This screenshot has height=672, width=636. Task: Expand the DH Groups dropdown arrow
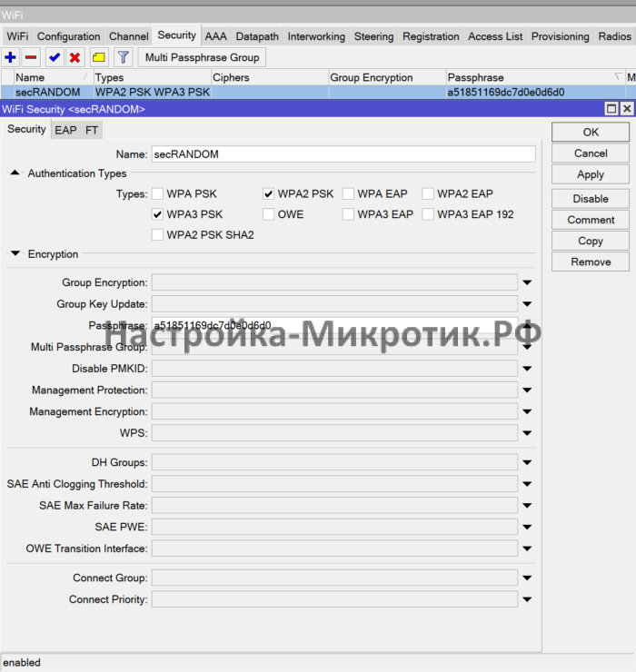tap(527, 462)
